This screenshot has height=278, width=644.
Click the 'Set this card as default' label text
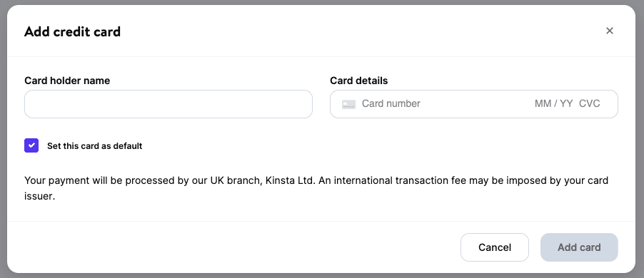click(x=95, y=146)
